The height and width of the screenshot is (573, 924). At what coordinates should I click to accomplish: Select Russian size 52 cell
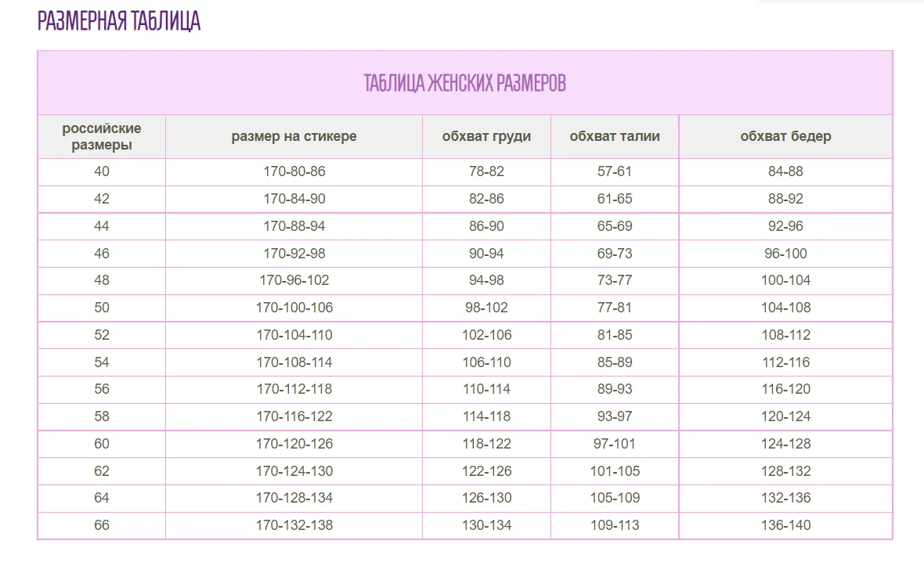[101, 335]
